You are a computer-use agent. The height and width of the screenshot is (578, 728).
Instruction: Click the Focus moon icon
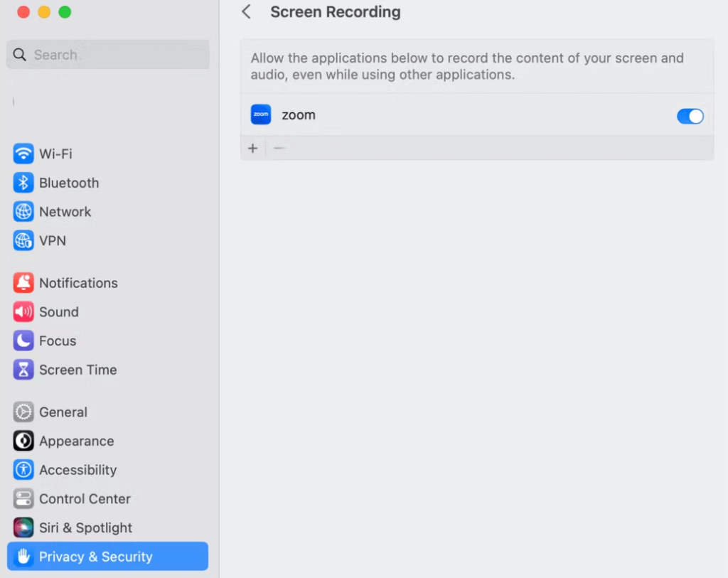point(23,341)
